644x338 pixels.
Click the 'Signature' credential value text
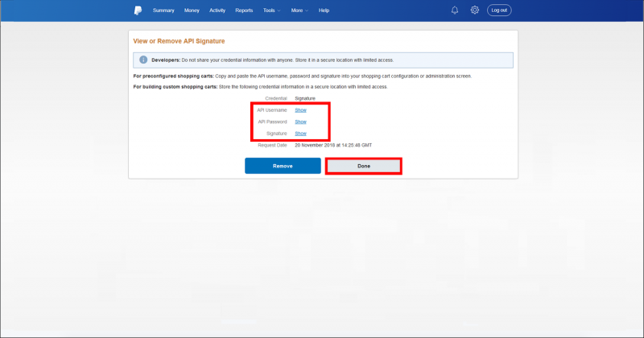pyautogui.click(x=305, y=98)
